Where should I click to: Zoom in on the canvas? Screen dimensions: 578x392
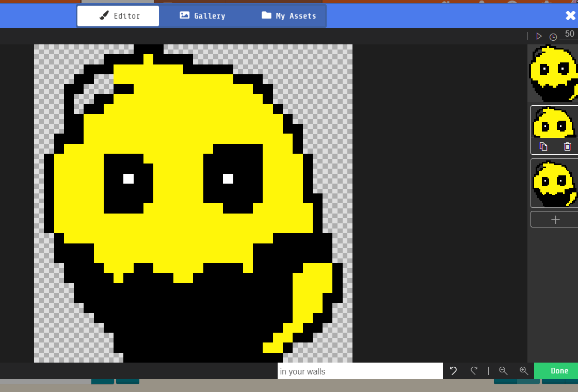524,371
